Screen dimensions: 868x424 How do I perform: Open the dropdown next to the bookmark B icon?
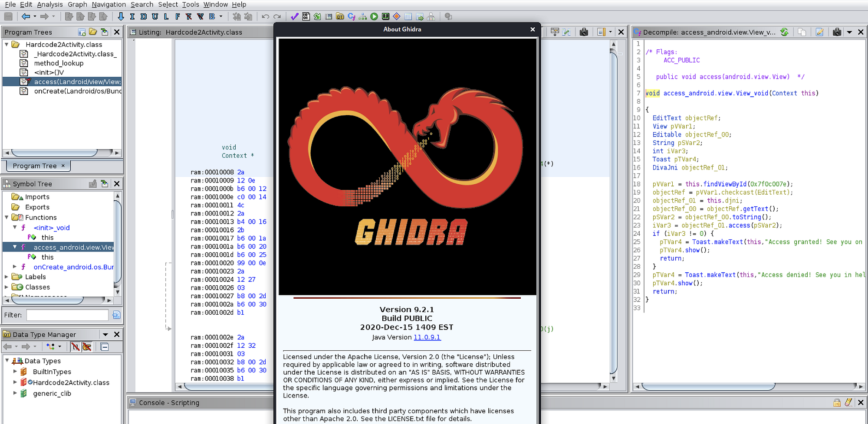pyautogui.click(x=220, y=16)
